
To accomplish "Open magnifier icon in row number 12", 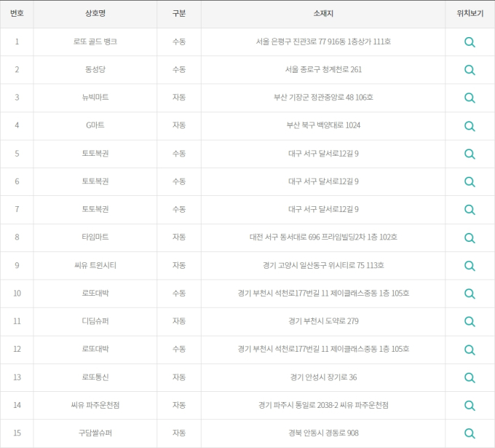I will pos(470,350).
